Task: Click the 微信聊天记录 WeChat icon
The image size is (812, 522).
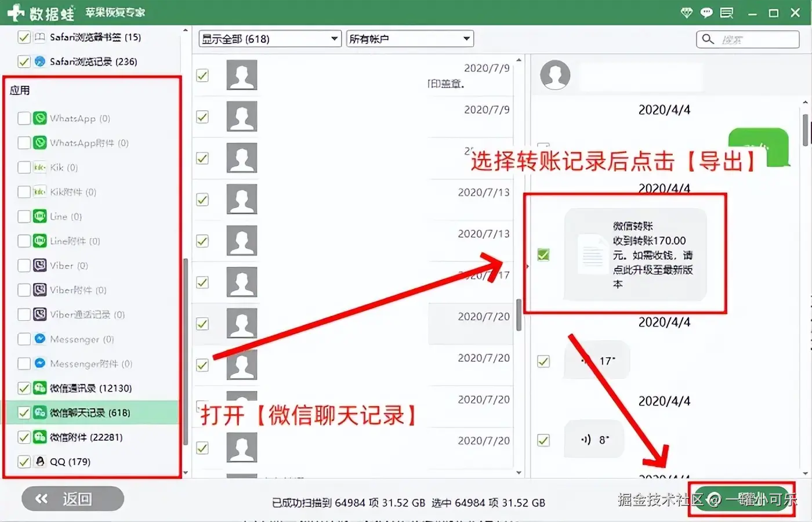Action: [x=39, y=412]
